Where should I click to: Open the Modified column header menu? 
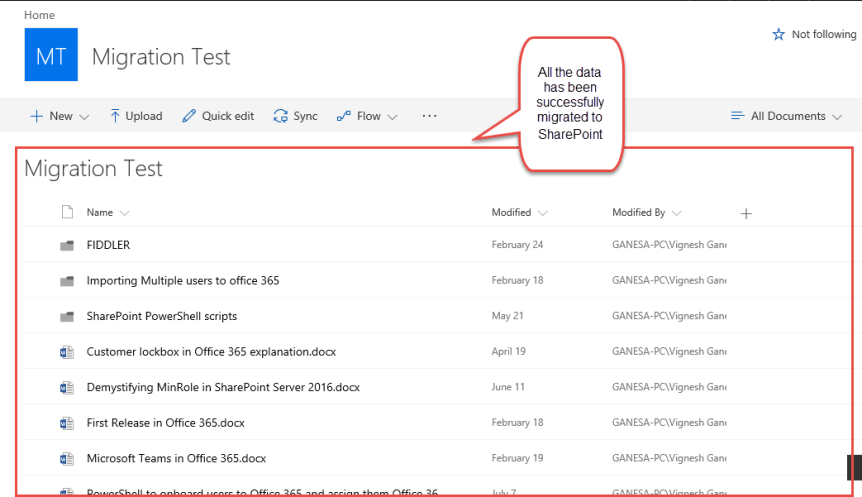(519, 212)
